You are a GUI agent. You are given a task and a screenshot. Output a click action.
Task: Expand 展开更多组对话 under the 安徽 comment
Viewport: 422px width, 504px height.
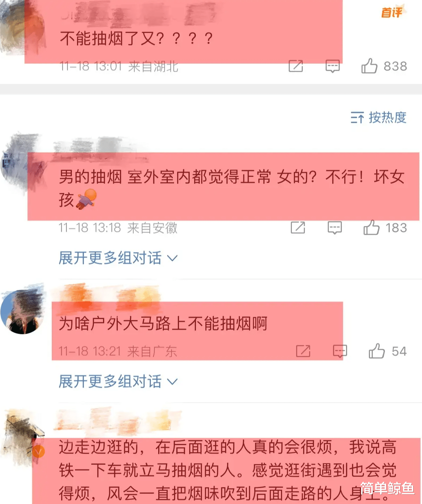click(118, 258)
